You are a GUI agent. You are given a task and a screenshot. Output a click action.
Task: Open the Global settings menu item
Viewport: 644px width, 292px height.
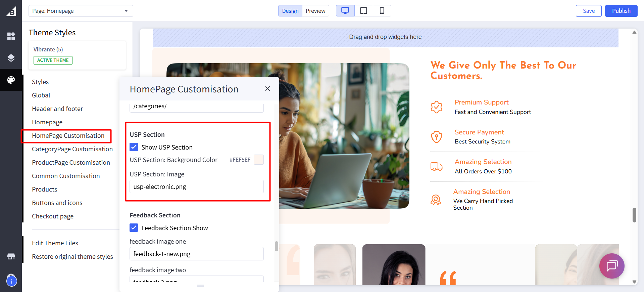[x=41, y=95]
